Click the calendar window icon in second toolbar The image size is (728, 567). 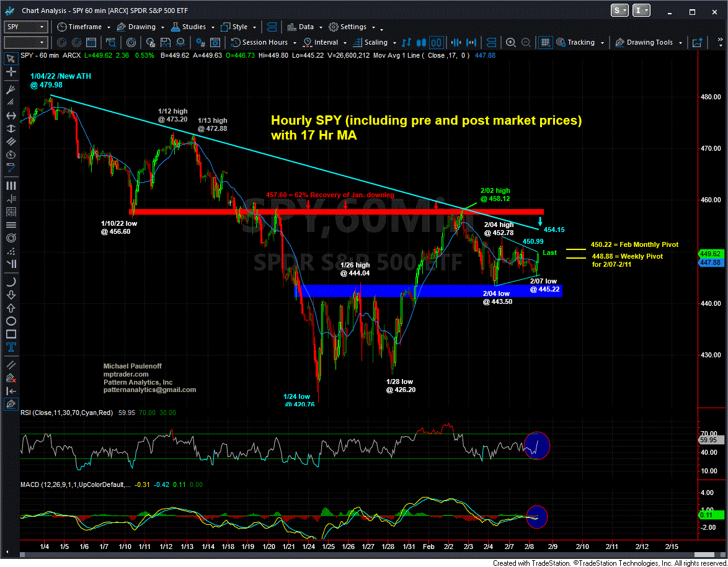pos(91,43)
